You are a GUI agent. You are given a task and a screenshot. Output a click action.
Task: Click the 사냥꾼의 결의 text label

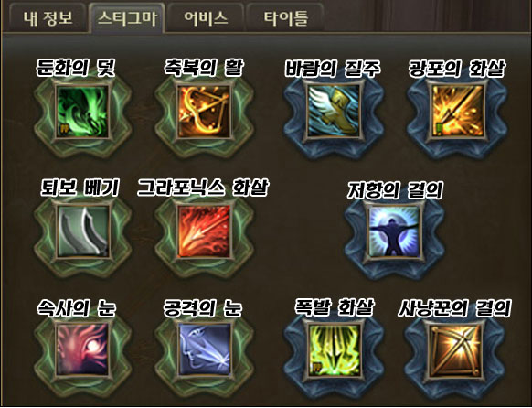pos(454,308)
